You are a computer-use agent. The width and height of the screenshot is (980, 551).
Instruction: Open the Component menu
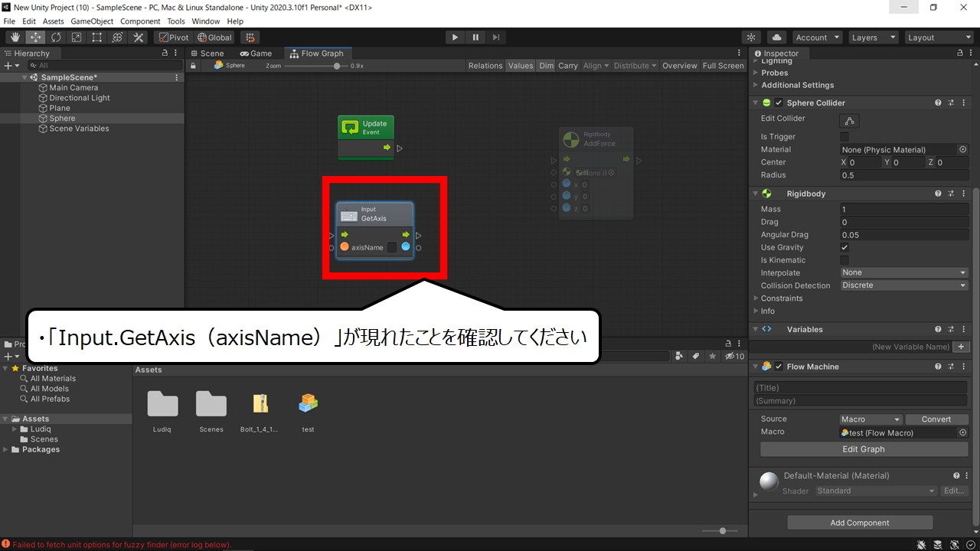[141, 21]
